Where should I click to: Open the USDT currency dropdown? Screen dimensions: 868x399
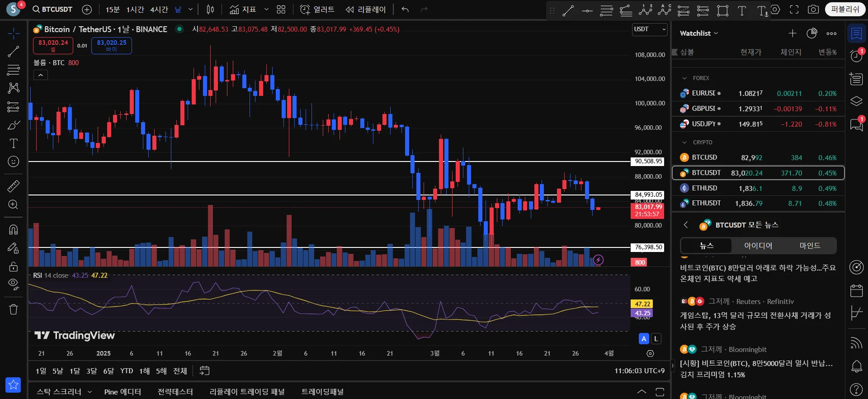click(650, 29)
